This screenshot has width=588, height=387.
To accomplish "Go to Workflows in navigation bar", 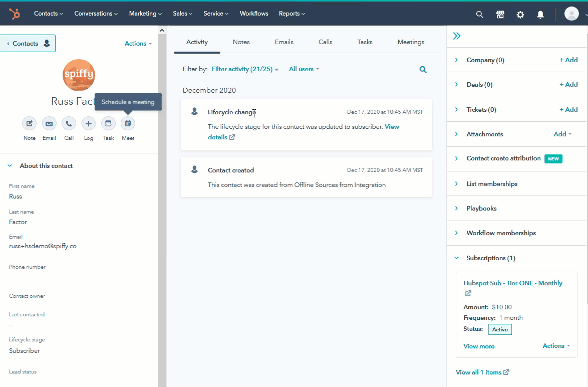I will click(x=254, y=14).
